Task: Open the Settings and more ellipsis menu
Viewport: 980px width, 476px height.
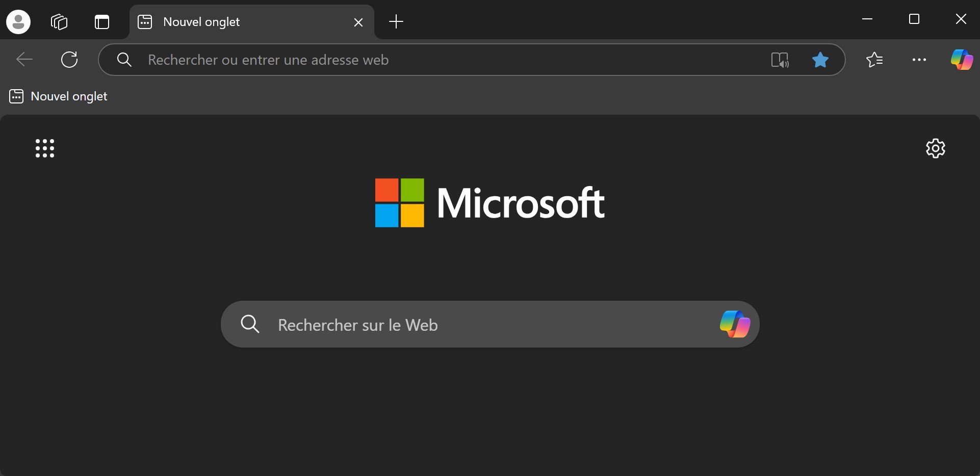Action: coord(919,60)
